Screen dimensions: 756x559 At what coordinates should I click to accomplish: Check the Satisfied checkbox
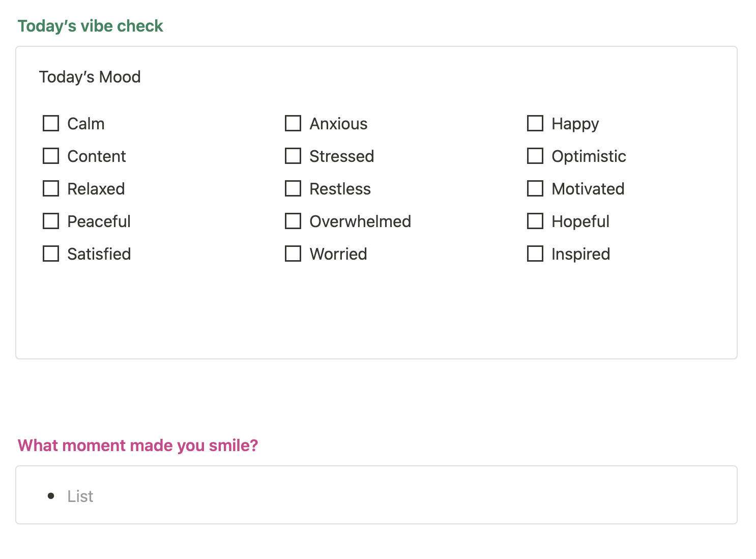point(51,254)
